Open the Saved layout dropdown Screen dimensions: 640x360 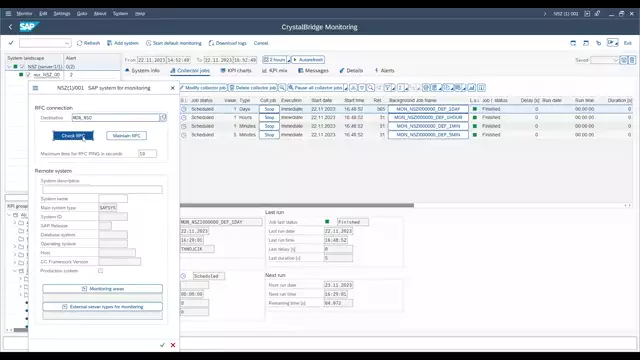615,60
